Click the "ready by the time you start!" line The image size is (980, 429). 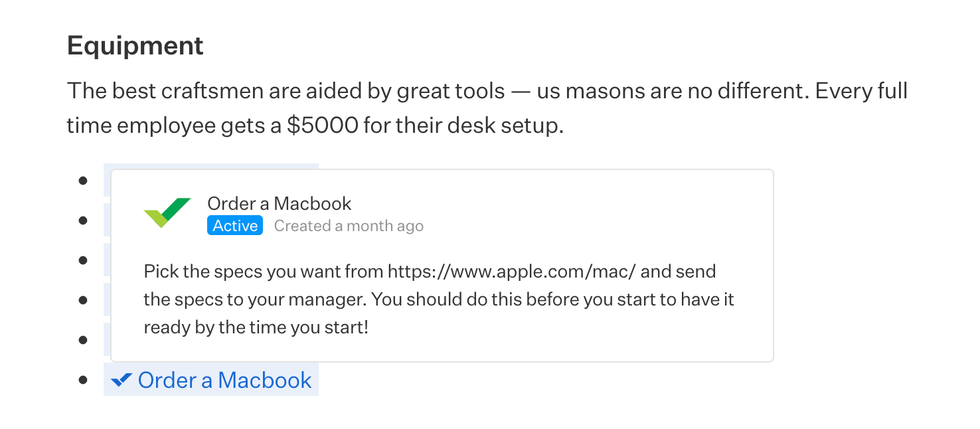[256, 327]
